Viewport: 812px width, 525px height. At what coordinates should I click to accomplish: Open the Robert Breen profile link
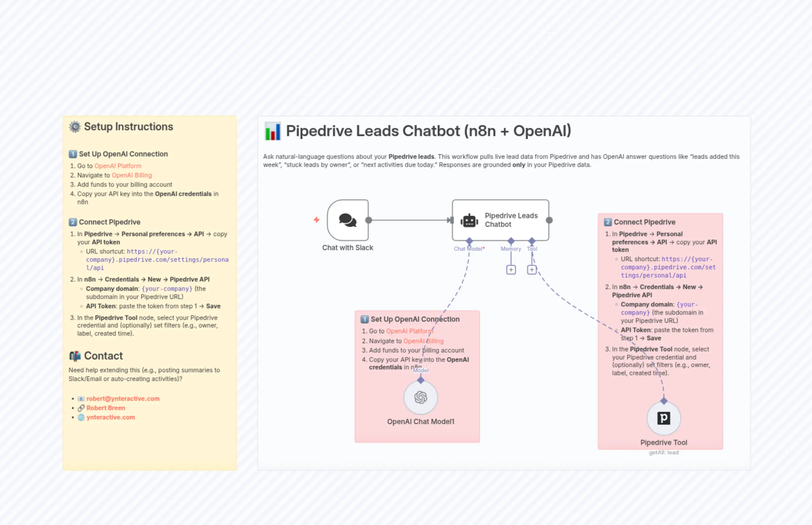coord(105,408)
